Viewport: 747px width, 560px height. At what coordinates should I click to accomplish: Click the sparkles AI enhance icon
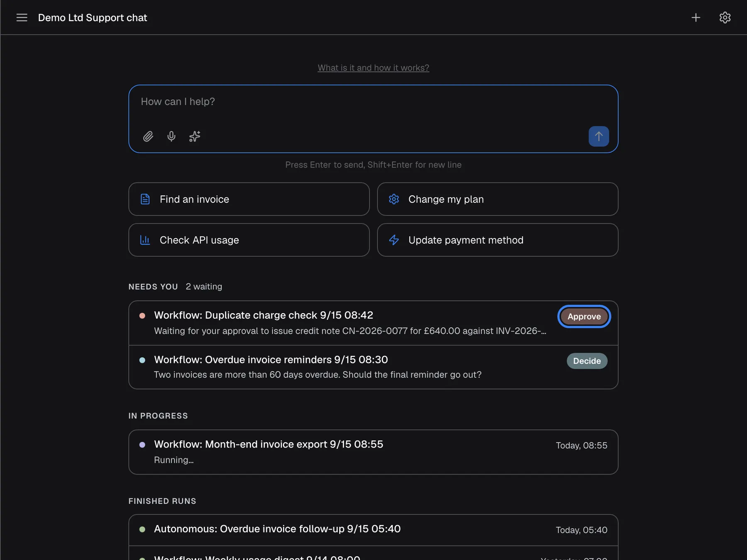pyautogui.click(x=195, y=136)
